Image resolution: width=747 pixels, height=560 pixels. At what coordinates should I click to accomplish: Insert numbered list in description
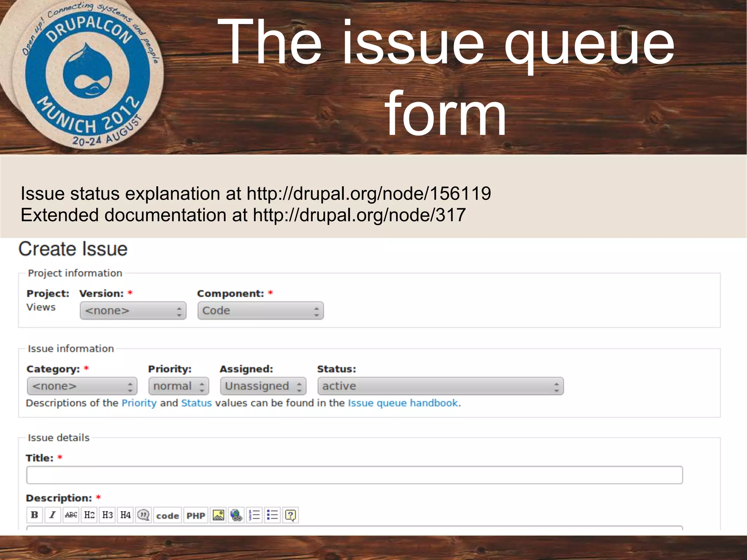coord(254,515)
